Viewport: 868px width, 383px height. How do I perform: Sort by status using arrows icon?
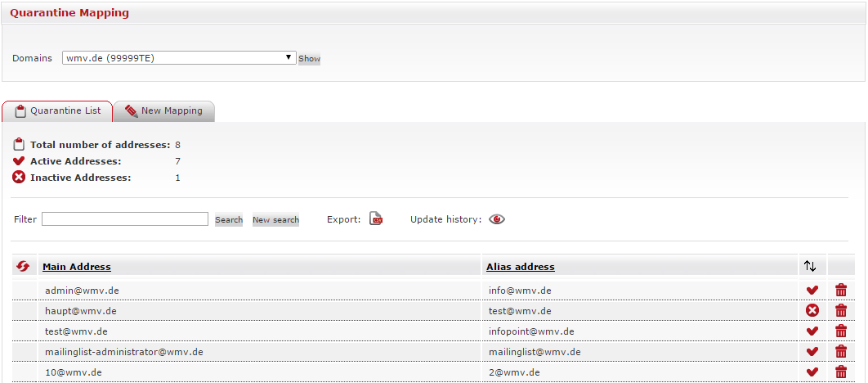click(810, 266)
